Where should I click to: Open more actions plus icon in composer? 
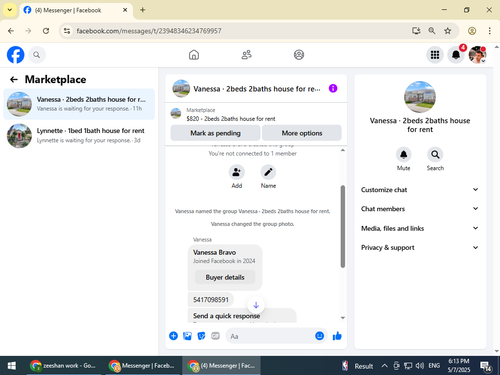pos(173,336)
